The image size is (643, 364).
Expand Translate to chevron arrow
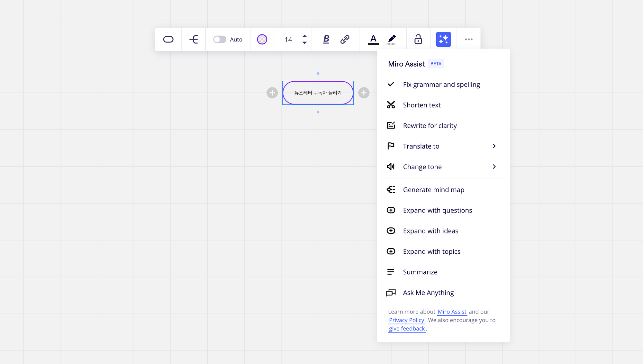pos(494,146)
